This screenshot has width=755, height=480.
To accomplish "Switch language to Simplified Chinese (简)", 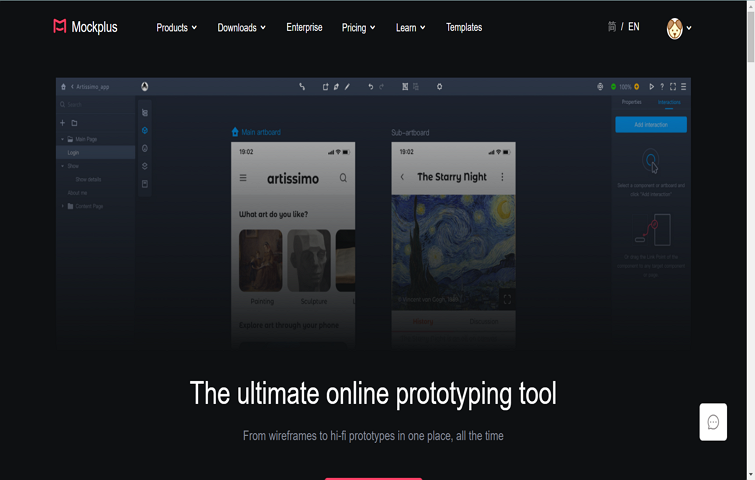I will point(612,26).
